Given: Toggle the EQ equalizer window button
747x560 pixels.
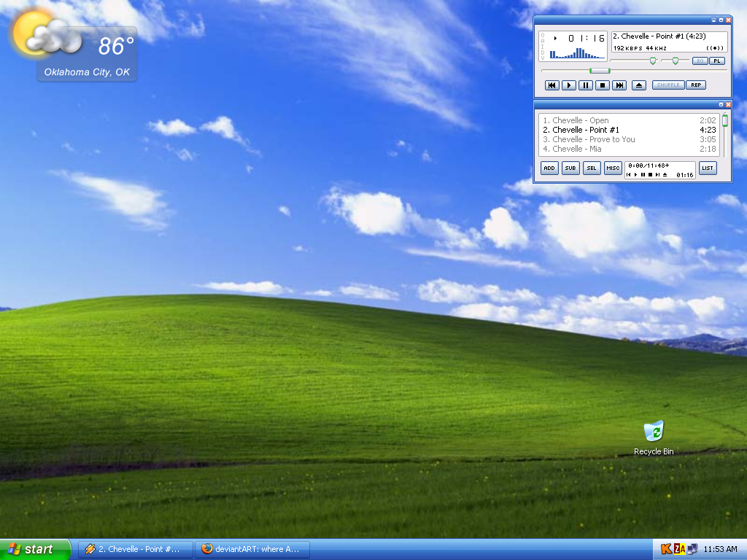Looking at the screenshot, I should (700, 61).
